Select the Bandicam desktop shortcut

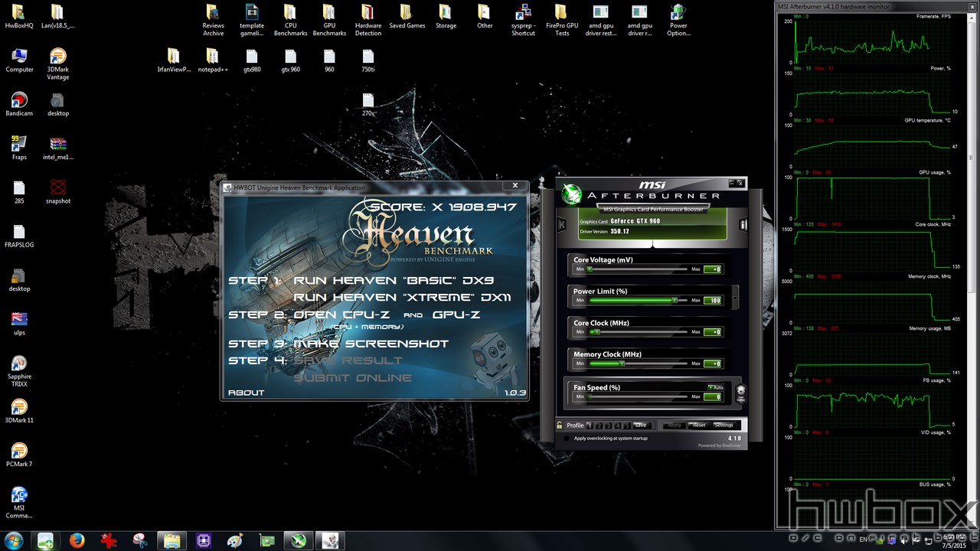point(19,104)
